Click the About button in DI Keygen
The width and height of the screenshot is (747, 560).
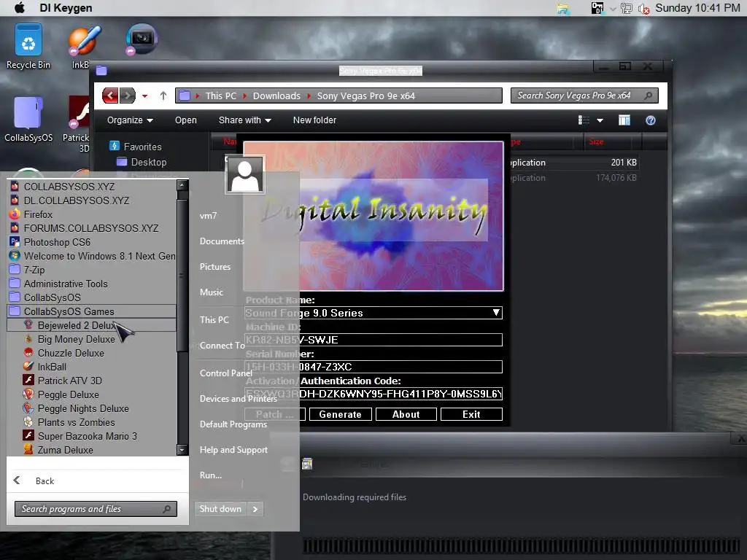pyautogui.click(x=406, y=414)
